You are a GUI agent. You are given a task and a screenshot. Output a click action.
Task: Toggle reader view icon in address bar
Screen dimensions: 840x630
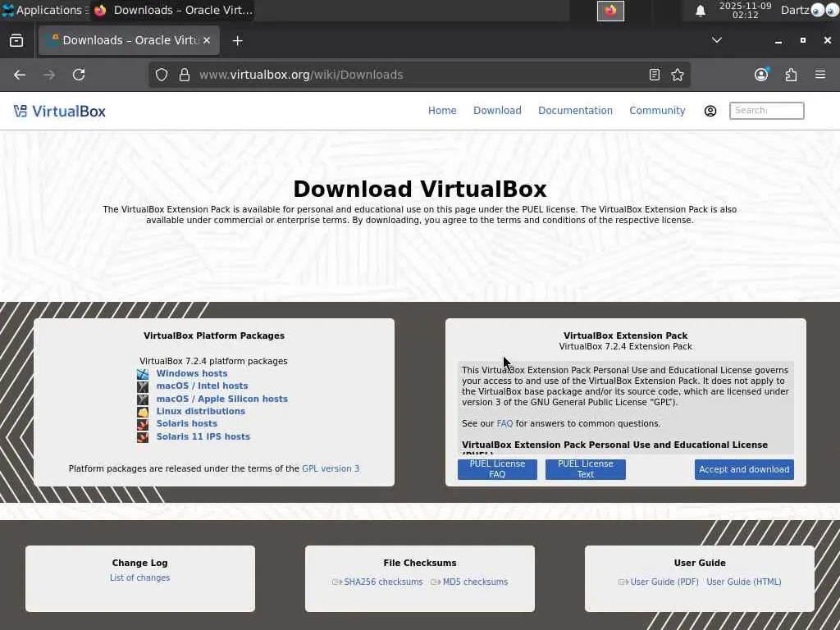coord(654,75)
